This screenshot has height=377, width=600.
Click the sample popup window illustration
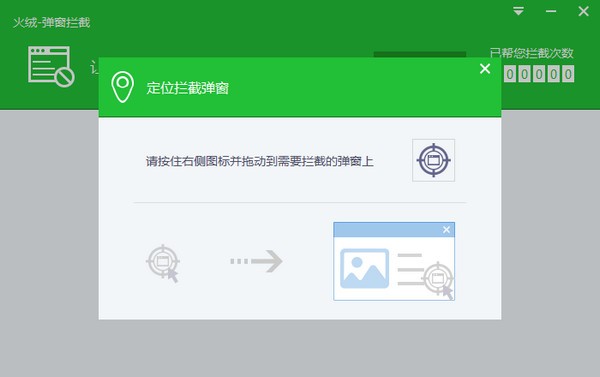394,261
